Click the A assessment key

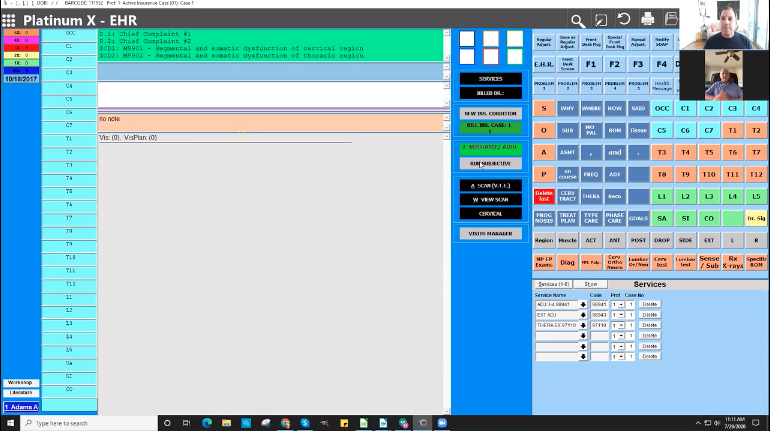coord(544,152)
